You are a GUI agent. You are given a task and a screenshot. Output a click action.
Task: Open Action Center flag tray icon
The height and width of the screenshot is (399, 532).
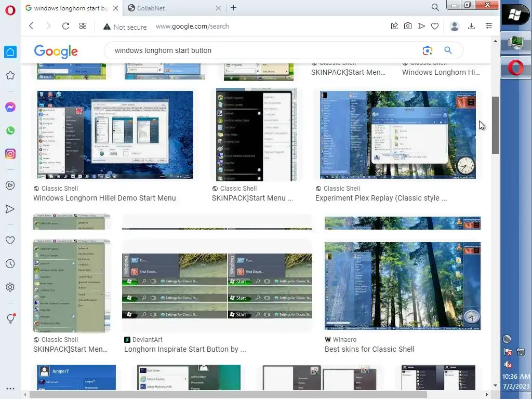tap(508, 352)
